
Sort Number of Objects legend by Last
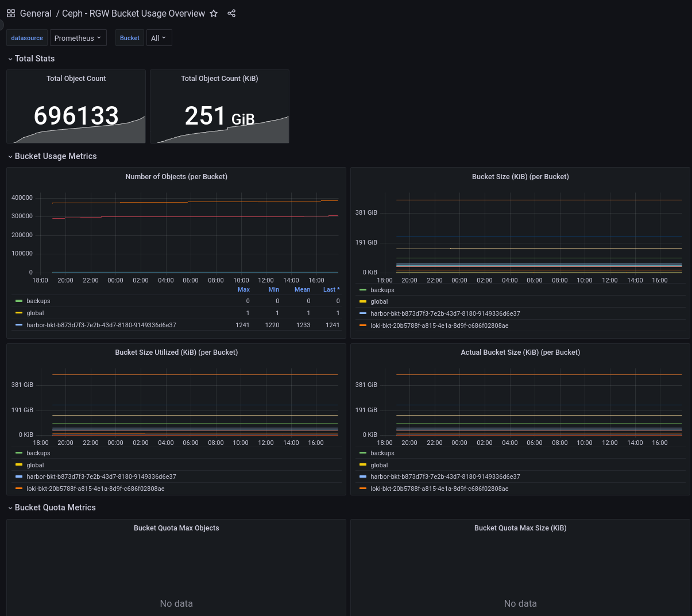pyautogui.click(x=331, y=289)
